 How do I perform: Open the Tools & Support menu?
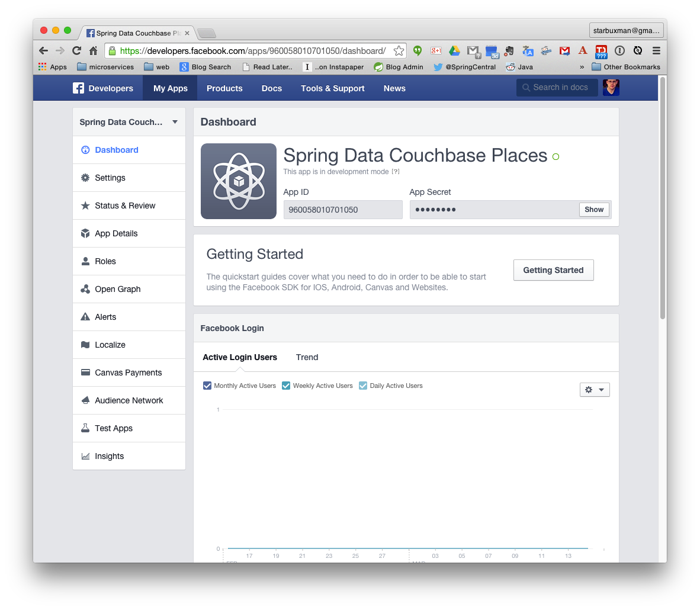click(x=333, y=88)
